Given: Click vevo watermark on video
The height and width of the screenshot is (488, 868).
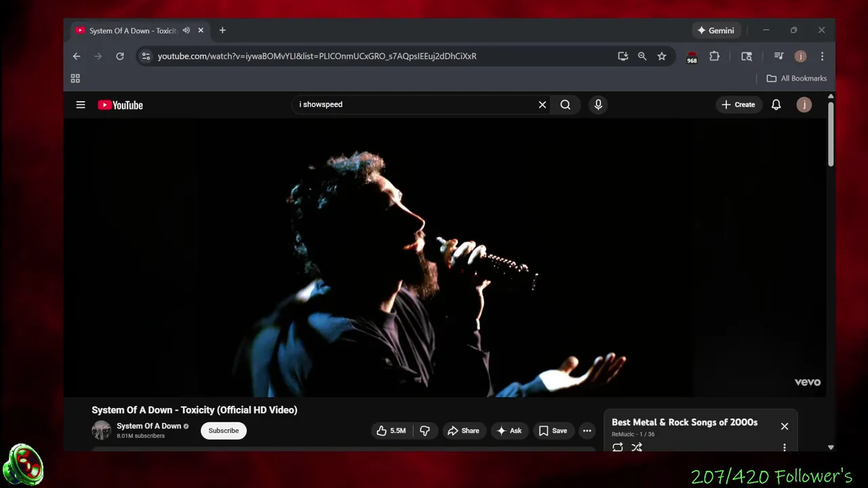Looking at the screenshot, I should point(808,382).
